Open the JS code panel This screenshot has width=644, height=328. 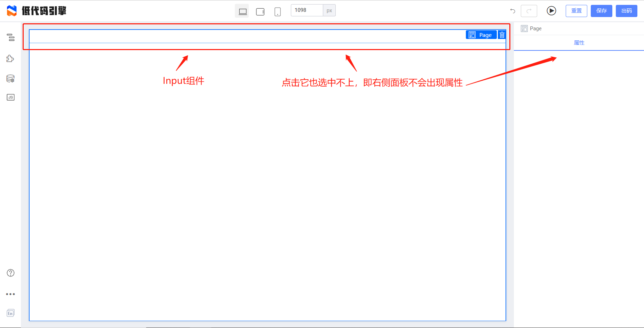tap(10, 97)
